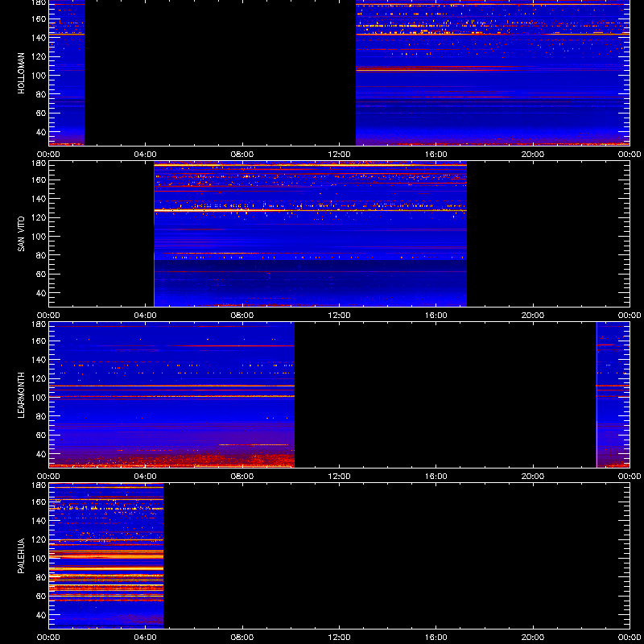Choose frequency label 80 on Palehua axis

(42, 577)
